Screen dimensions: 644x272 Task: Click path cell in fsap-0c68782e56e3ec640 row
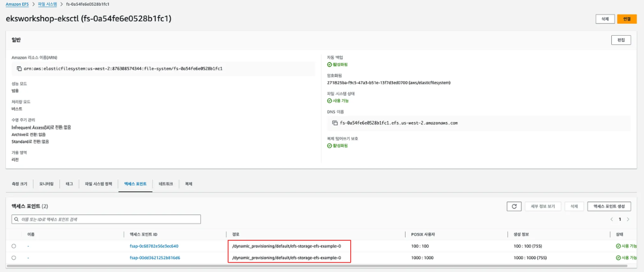tap(286, 246)
